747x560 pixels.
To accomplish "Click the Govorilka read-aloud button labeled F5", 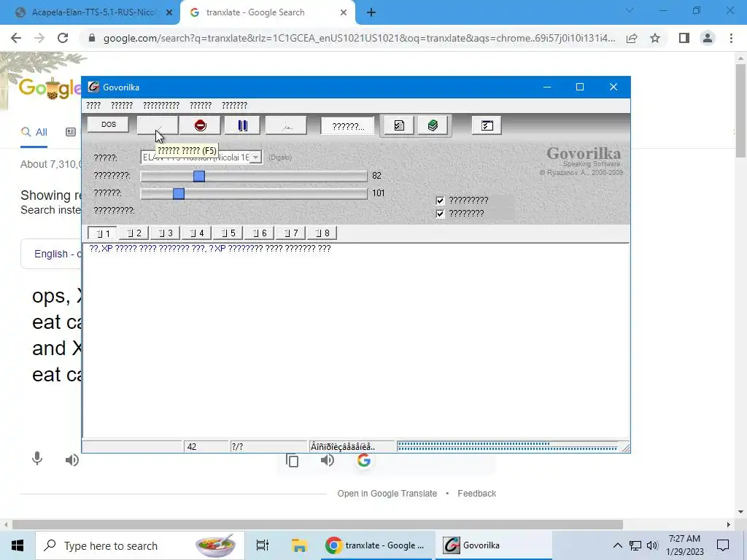I will (x=158, y=125).
